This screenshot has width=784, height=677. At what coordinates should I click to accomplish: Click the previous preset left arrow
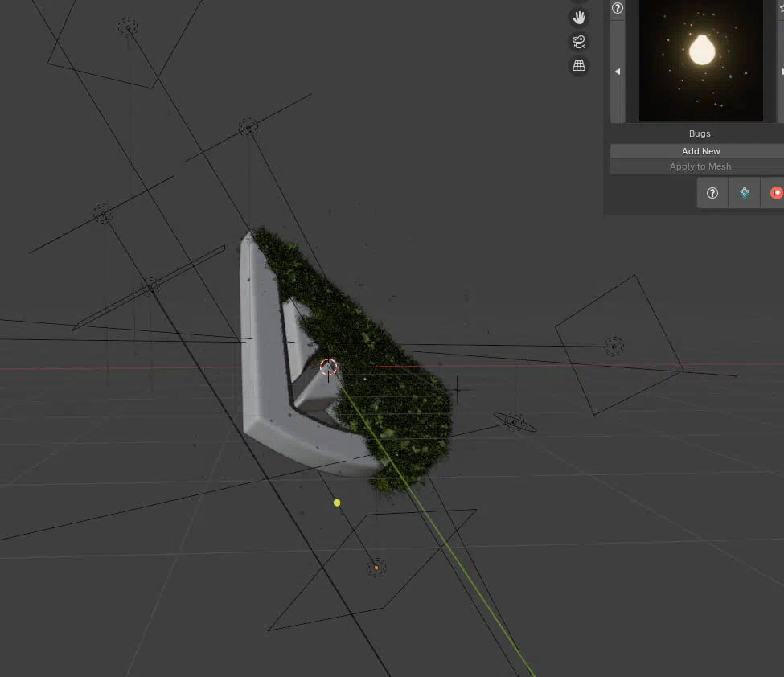tap(618, 72)
